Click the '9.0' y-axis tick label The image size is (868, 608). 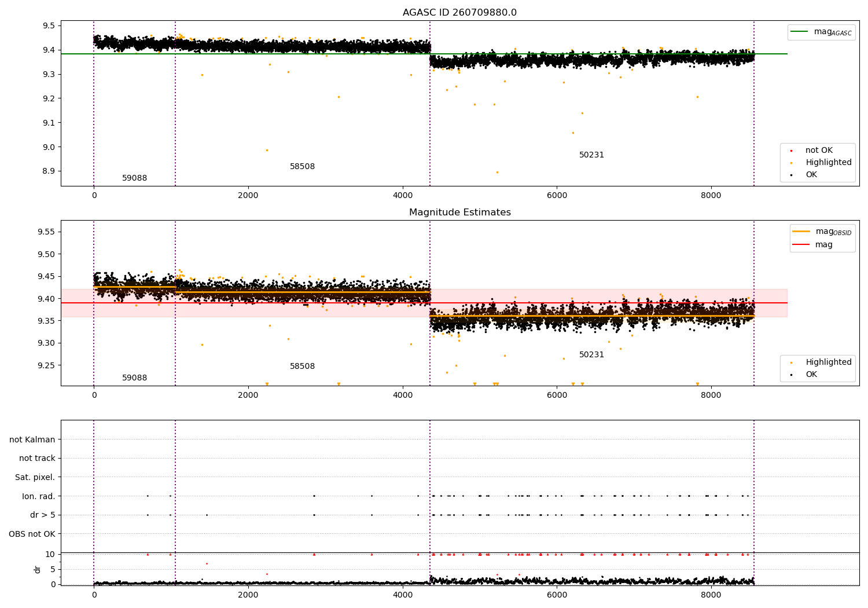click(x=49, y=147)
